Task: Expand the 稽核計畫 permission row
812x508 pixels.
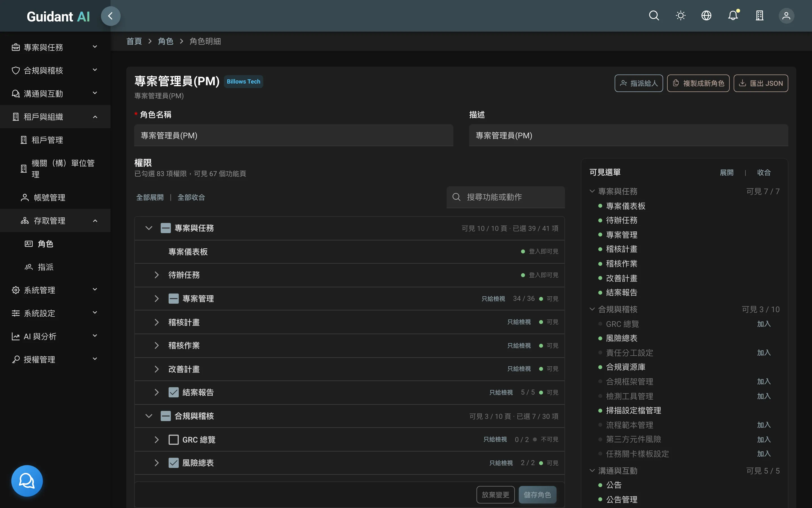Action: (156, 322)
